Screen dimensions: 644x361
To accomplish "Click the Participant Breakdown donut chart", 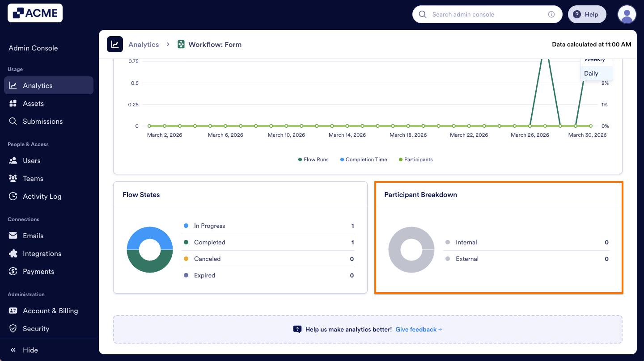I will tap(411, 250).
